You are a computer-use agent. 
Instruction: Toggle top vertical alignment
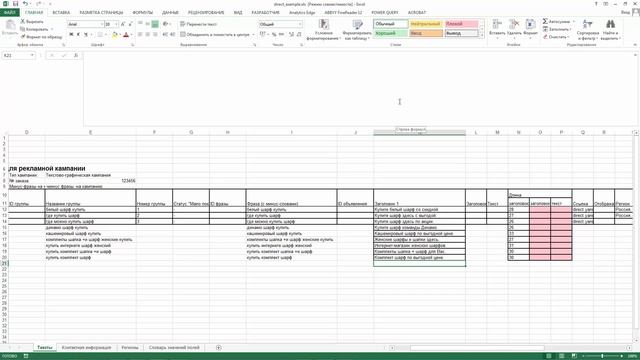click(140, 24)
